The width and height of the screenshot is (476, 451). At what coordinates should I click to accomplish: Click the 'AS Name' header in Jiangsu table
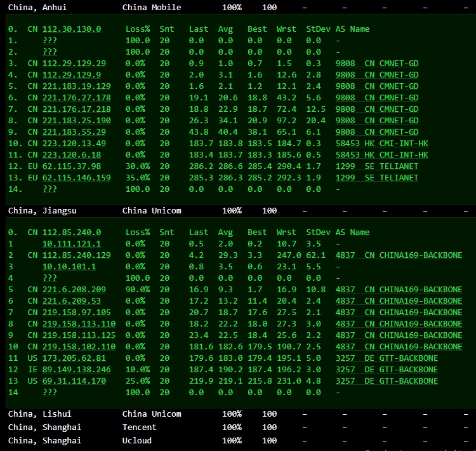coord(352,232)
